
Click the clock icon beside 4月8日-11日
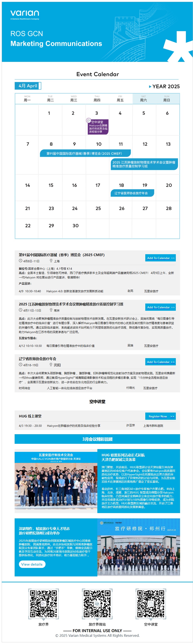tap(20, 261)
